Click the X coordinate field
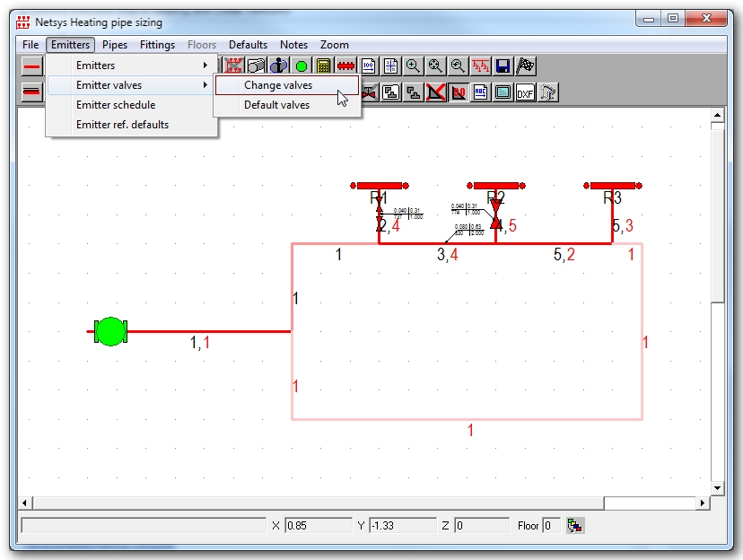Screen dimensions: 743x560 tap(319, 526)
